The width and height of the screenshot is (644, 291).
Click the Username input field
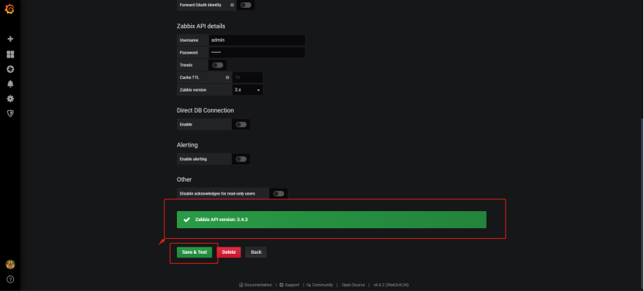pos(257,40)
